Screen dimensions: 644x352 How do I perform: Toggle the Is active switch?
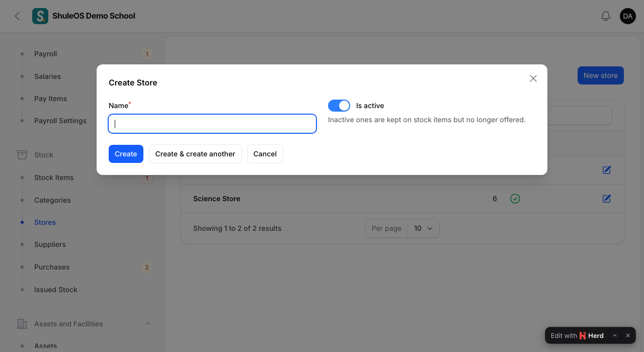click(339, 106)
